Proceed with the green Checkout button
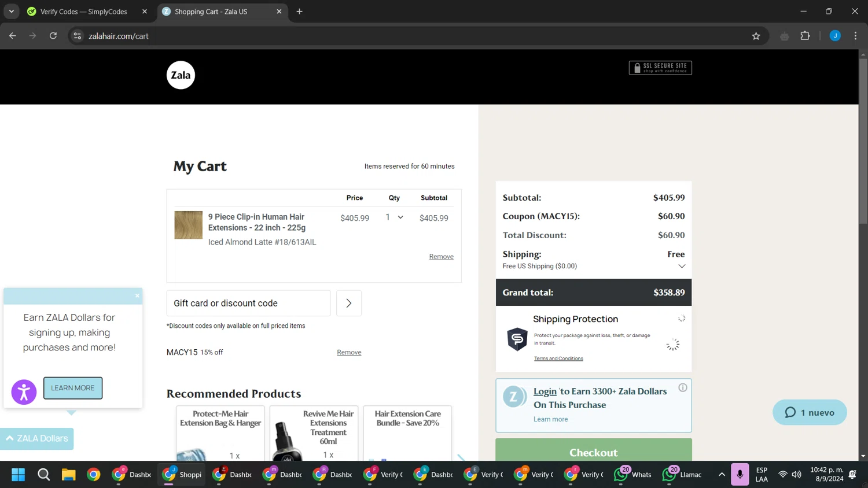The height and width of the screenshot is (488, 868). [x=594, y=450]
